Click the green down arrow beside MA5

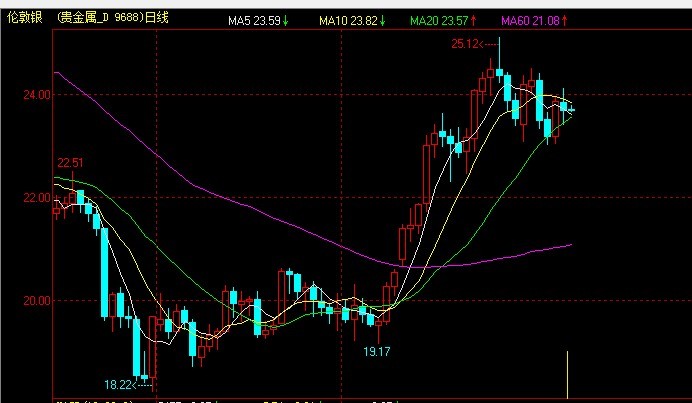tap(286, 20)
